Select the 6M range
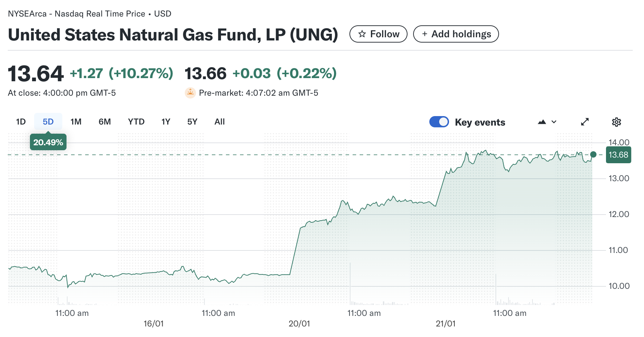Image resolution: width=644 pixels, height=337 pixels. (105, 121)
